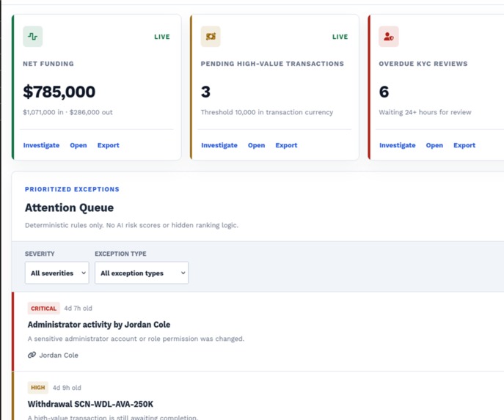Export Overdue KYC Reviews data
This screenshot has height=420, width=504.
pos(464,145)
